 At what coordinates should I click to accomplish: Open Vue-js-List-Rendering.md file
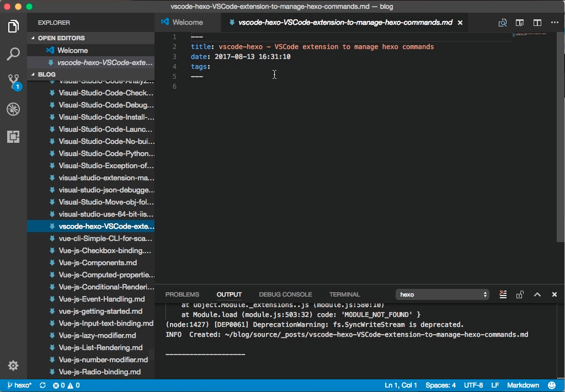click(91, 347)
